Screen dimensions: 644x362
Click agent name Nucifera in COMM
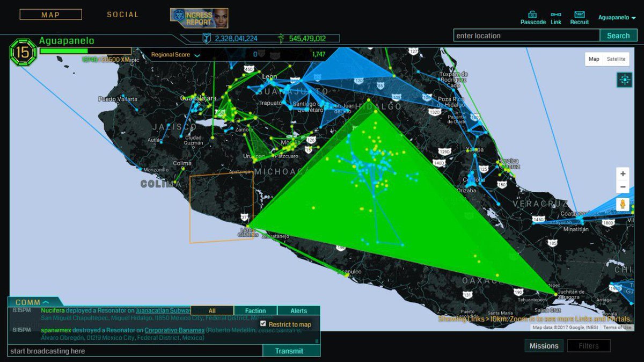53,310
